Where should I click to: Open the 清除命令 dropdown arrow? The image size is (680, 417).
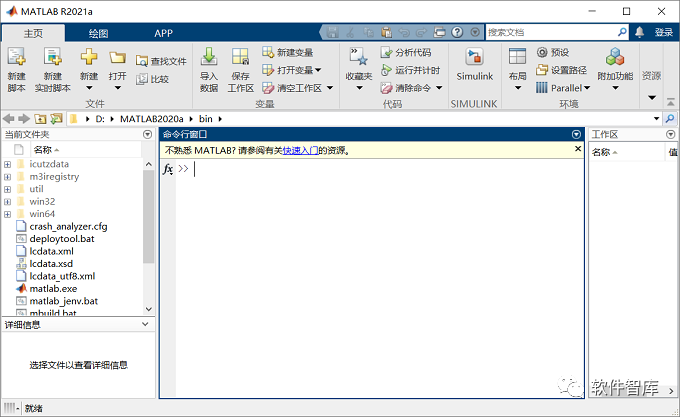coord(439,88)
